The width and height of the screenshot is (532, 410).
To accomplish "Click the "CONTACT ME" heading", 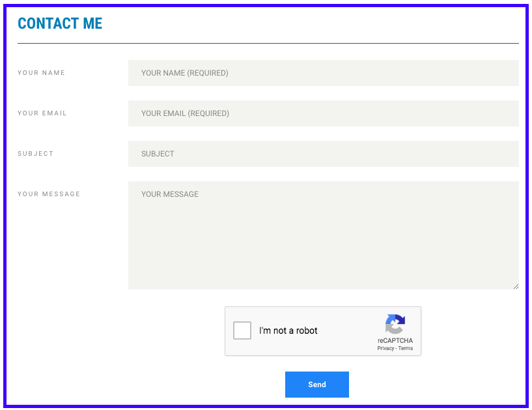I will click(x=60, y=23).
